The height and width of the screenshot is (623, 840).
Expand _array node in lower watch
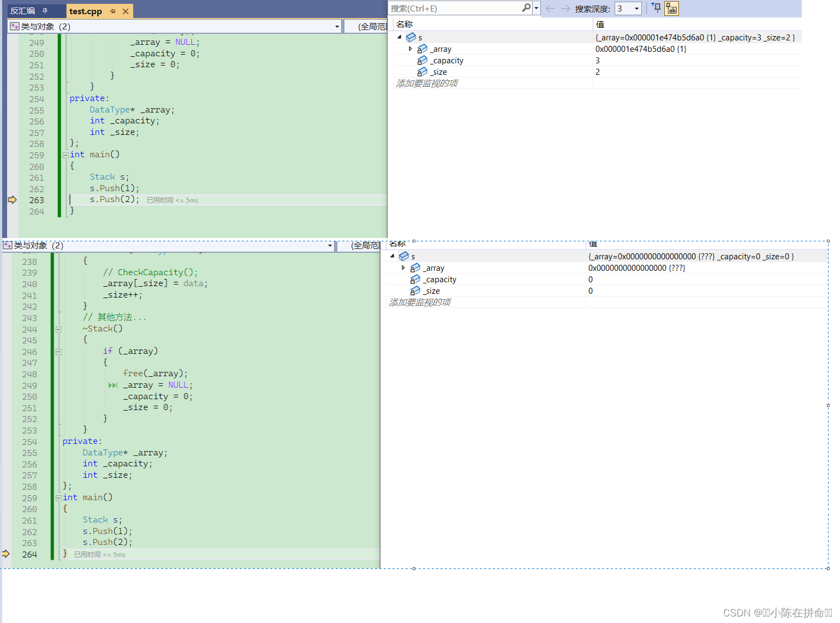click(x=403, y=268)
